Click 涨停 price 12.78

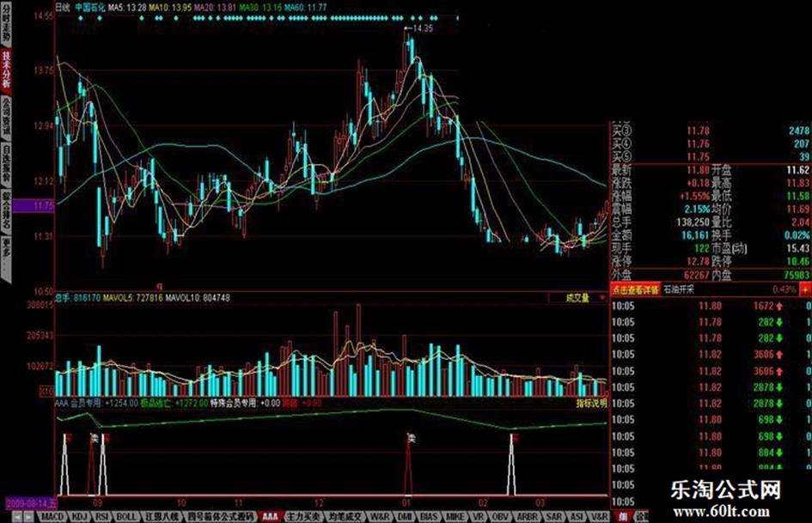[698, 261]
